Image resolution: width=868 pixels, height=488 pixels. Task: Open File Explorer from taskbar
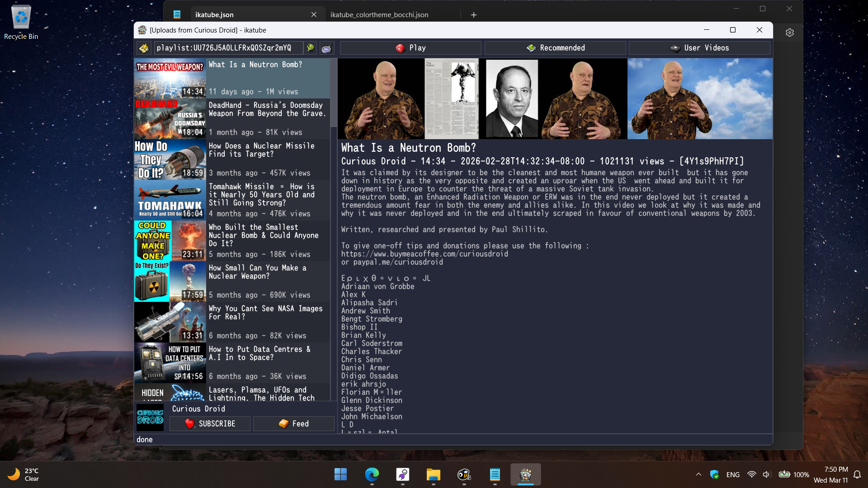(x=433, y=474)
